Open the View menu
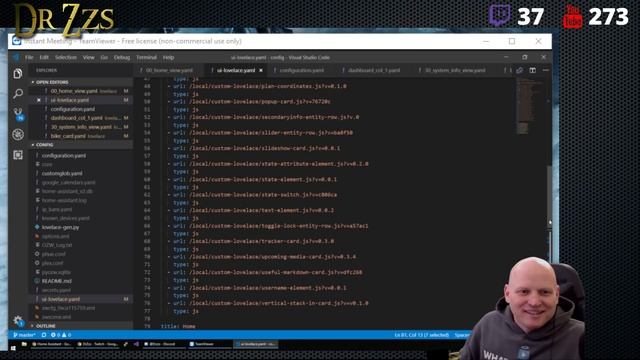 coord(89,58)
